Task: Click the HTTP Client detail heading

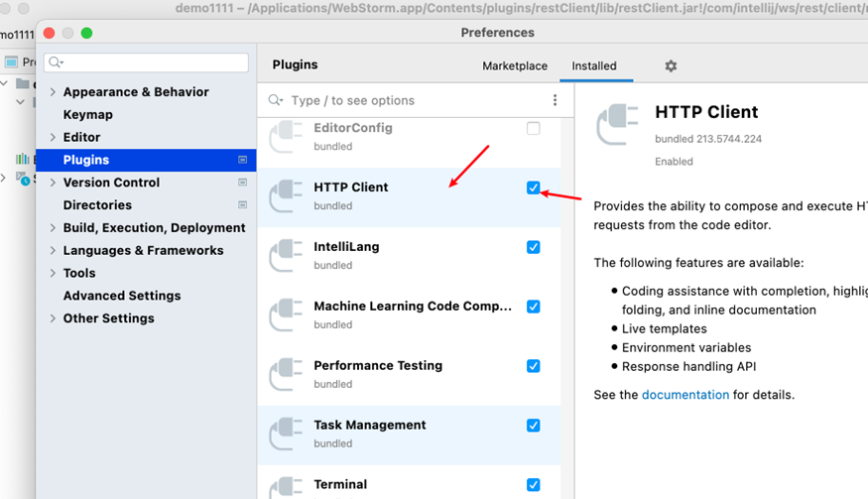Action: [706, 112]
